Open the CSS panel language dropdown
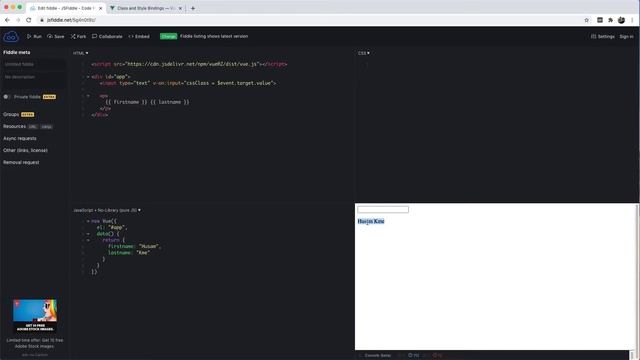The height and width of the screenshot is (360, 640). pos(364,53)
